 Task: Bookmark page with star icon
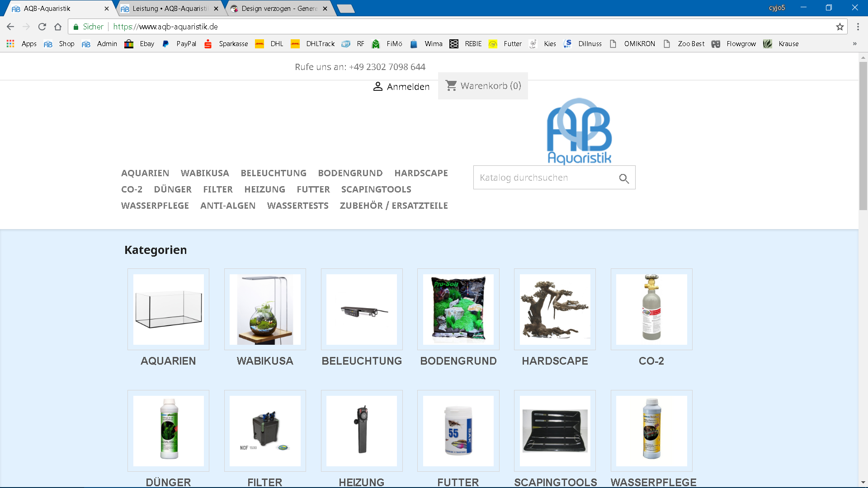click(x=840, y=27)
